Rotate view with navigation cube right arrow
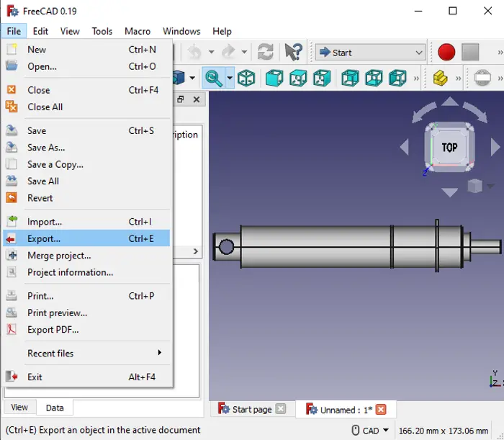Image resolution: width=504 pixels, height=440 pixels. (495, 147)
